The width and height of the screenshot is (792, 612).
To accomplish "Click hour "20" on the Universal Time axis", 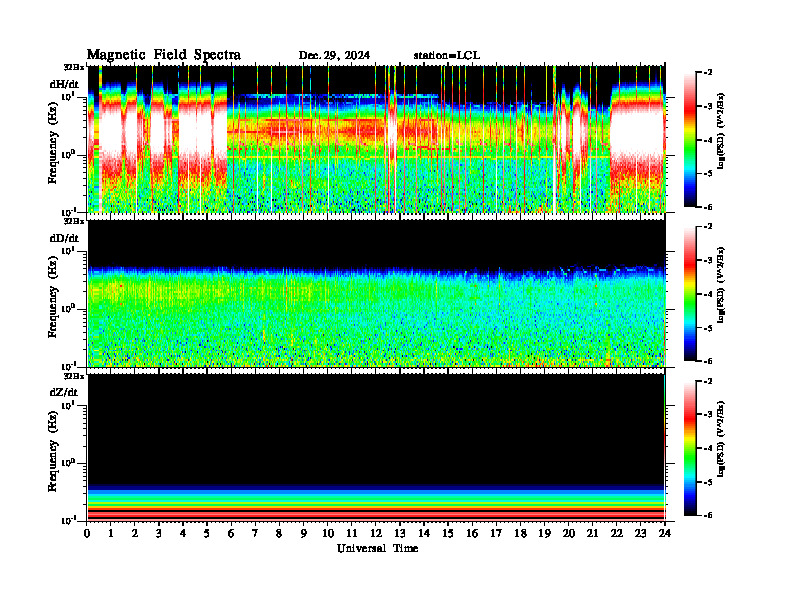I will click(568, 533).
